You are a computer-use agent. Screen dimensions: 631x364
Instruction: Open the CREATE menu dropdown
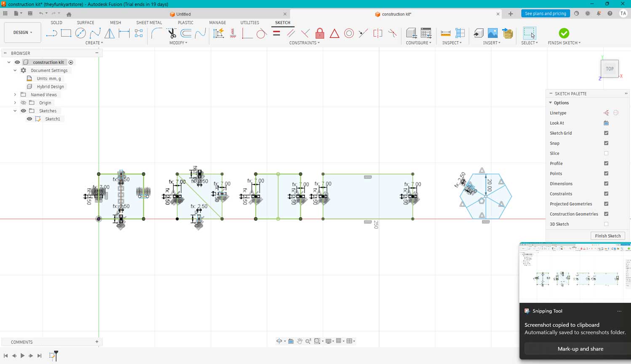click(94, 43)
